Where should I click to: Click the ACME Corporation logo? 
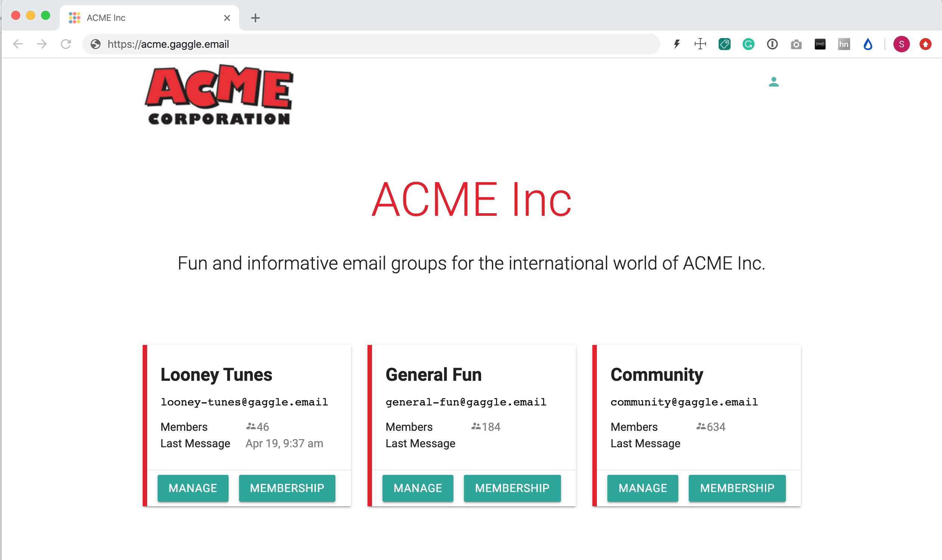(219, 94)
